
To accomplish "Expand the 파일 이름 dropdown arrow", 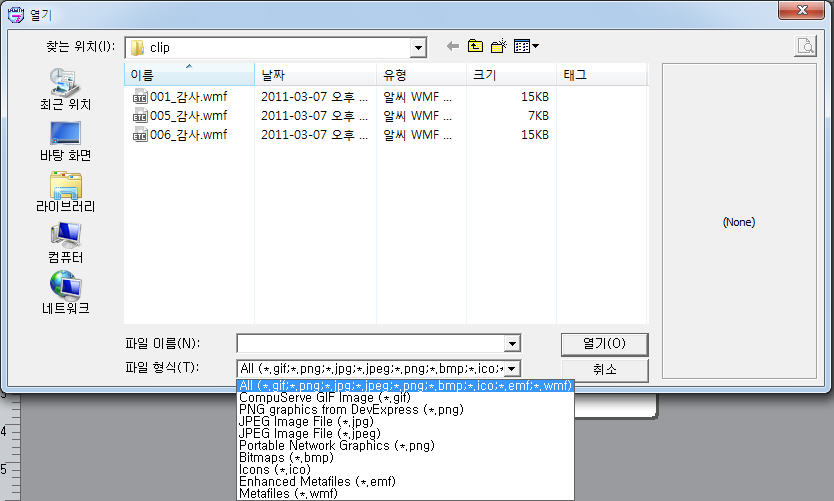I will tap(512, 344).
